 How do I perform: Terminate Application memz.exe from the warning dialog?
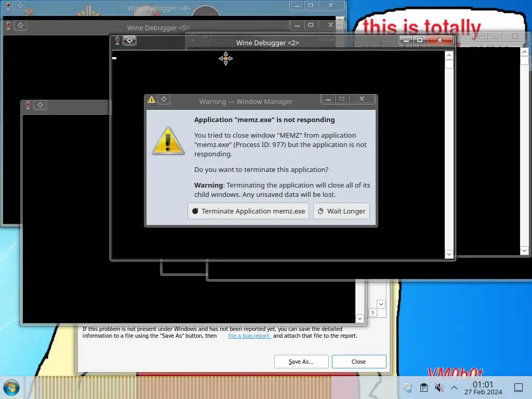[x=248, y=211]
